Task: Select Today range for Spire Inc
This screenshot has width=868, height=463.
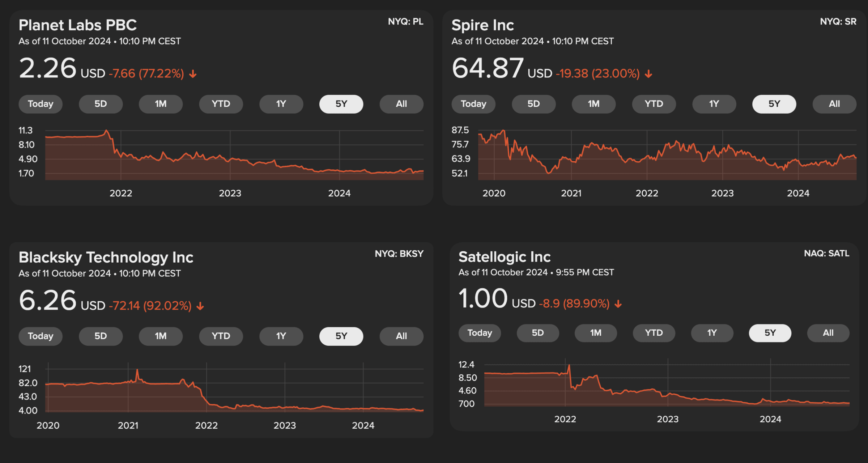Action: coord(473,104)
